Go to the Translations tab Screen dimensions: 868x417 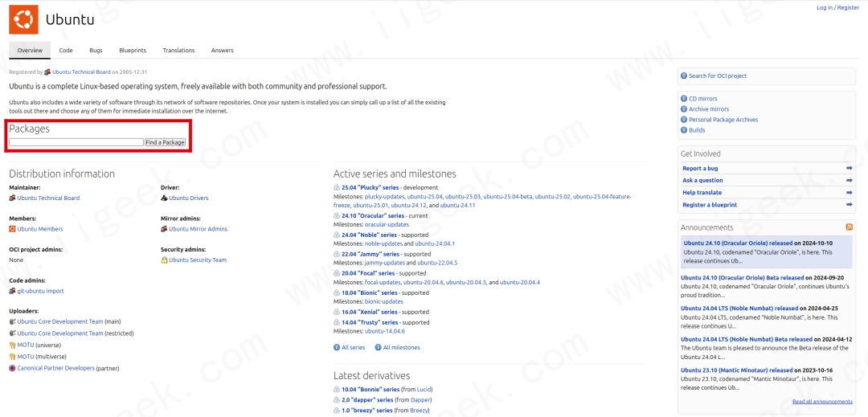coord(178,51)
